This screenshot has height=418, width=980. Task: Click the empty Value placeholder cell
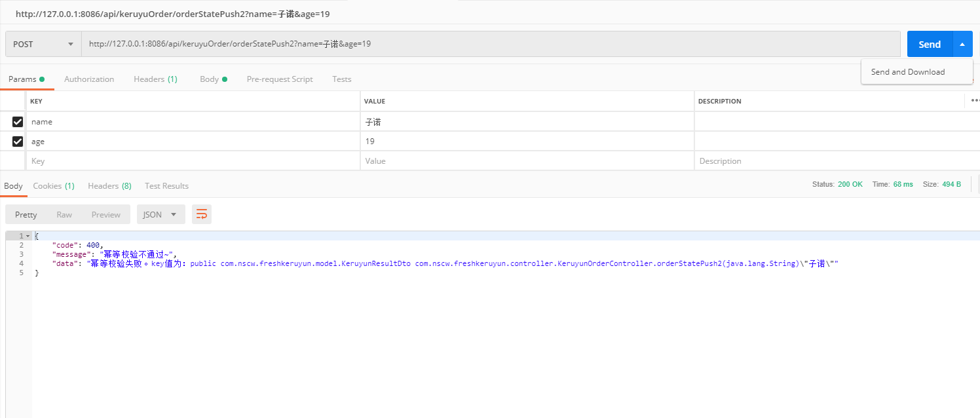[527, 161]
